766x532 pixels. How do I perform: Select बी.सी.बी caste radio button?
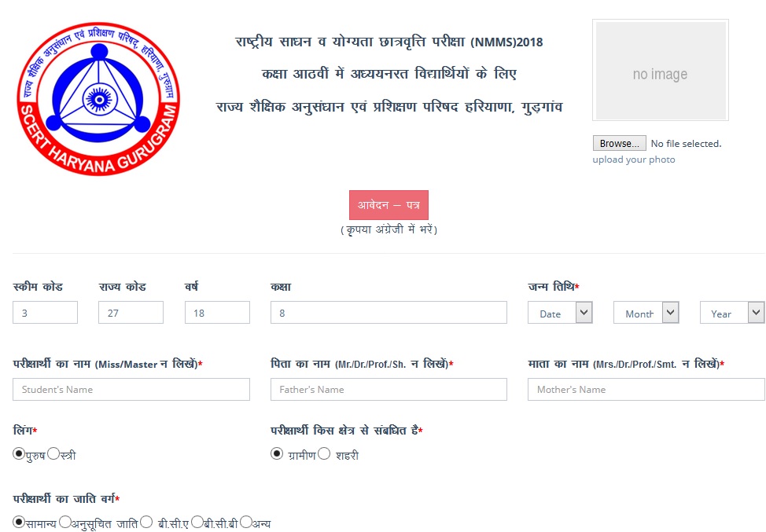(197, 523)
